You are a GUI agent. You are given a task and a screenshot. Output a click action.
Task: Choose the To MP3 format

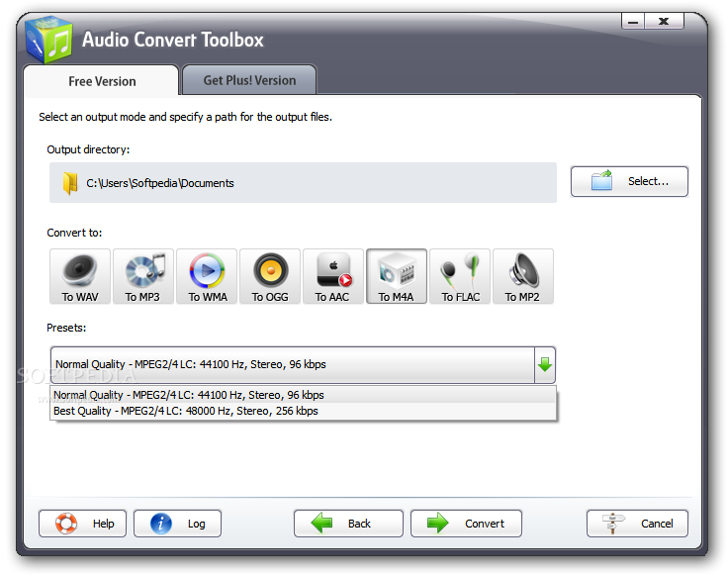point(143,276)
